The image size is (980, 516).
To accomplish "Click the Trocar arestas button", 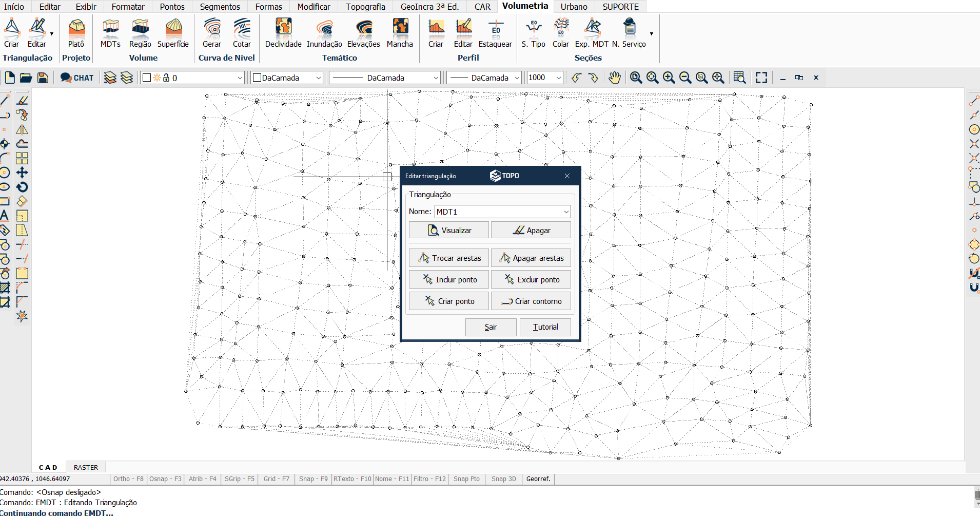I will tap(449, 258).
